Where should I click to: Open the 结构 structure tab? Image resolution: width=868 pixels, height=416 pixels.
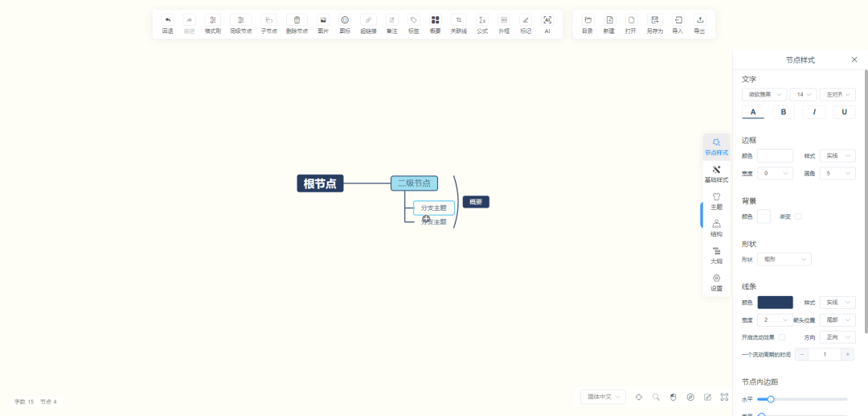click(x=716, y=229)
